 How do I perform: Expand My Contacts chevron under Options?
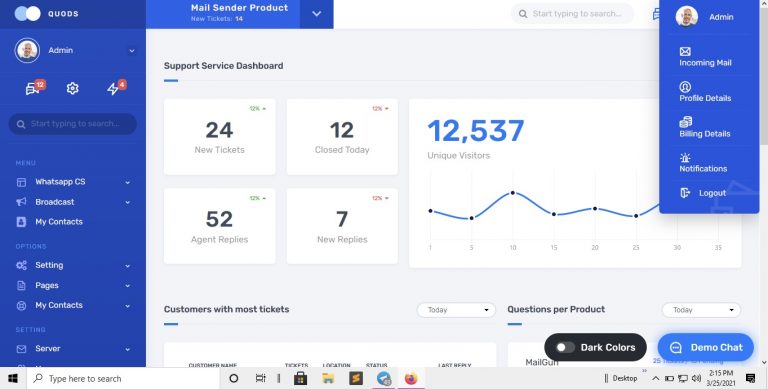127,306
